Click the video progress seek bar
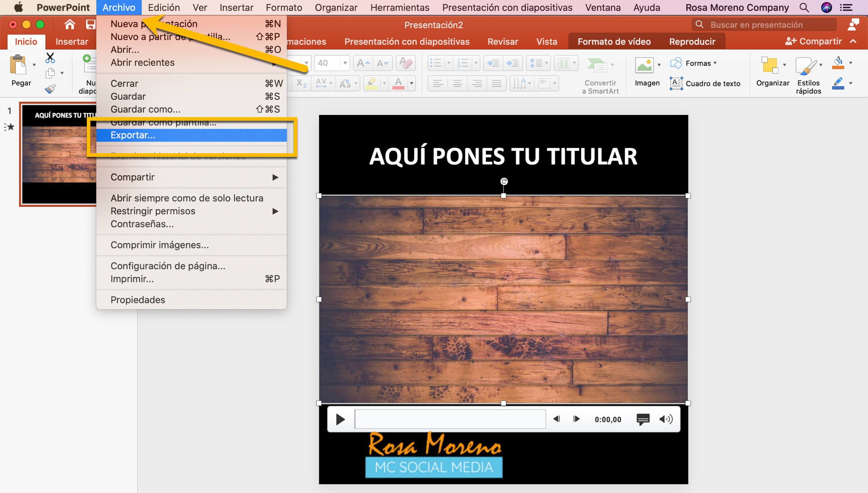The height and width of the screenshot is (493, 868). tap(450, 419)
